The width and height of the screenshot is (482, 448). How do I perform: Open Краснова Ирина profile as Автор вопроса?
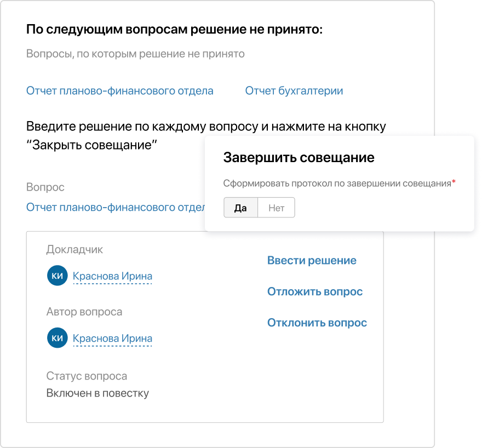[x=112, y=338]
